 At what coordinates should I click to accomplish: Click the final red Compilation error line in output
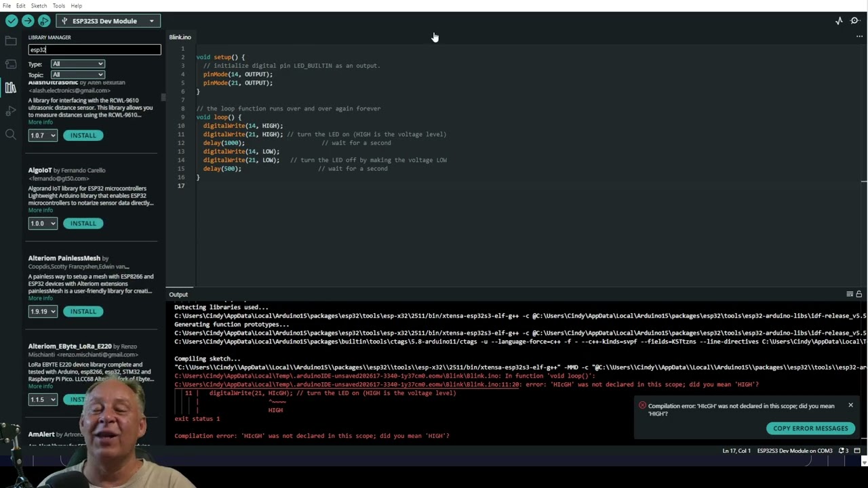click(312, 436)
